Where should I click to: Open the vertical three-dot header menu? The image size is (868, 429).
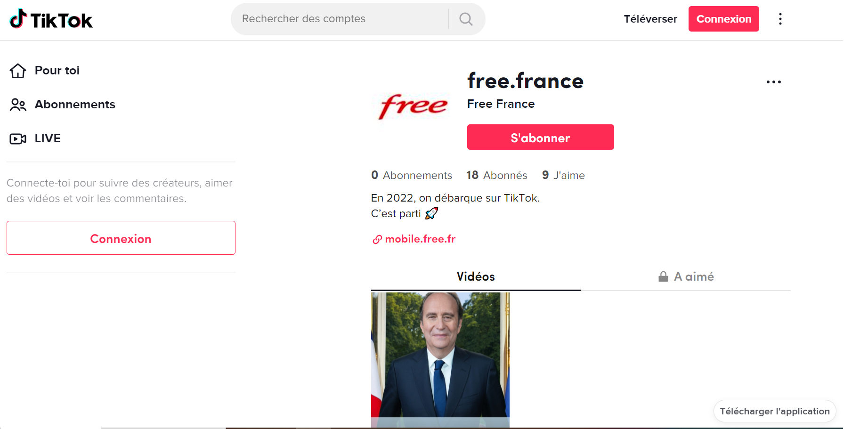[x=780, y=19]
